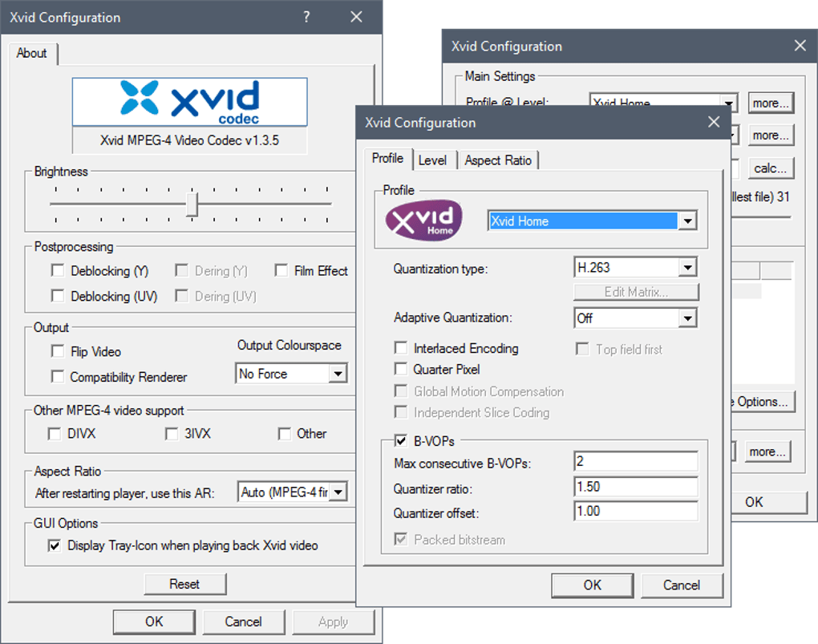818x644 pixels.
Task: Close the Profile Xvid Configuration dialog
Action: tap(714, 122)
